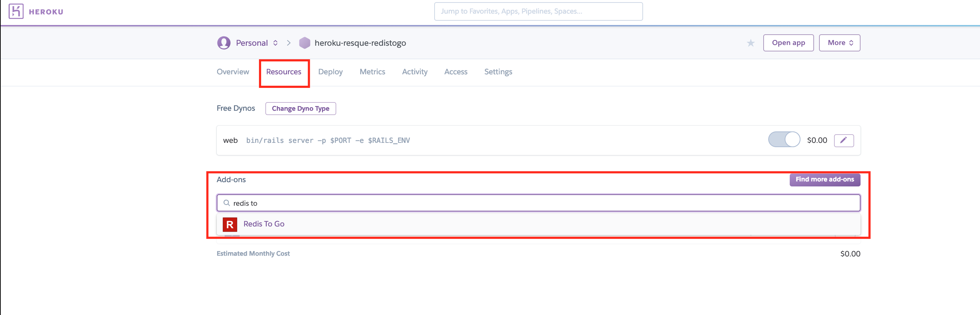980x315 pixels.
Task: Click the HEROKU wordmark text
Action: point(46,12)
